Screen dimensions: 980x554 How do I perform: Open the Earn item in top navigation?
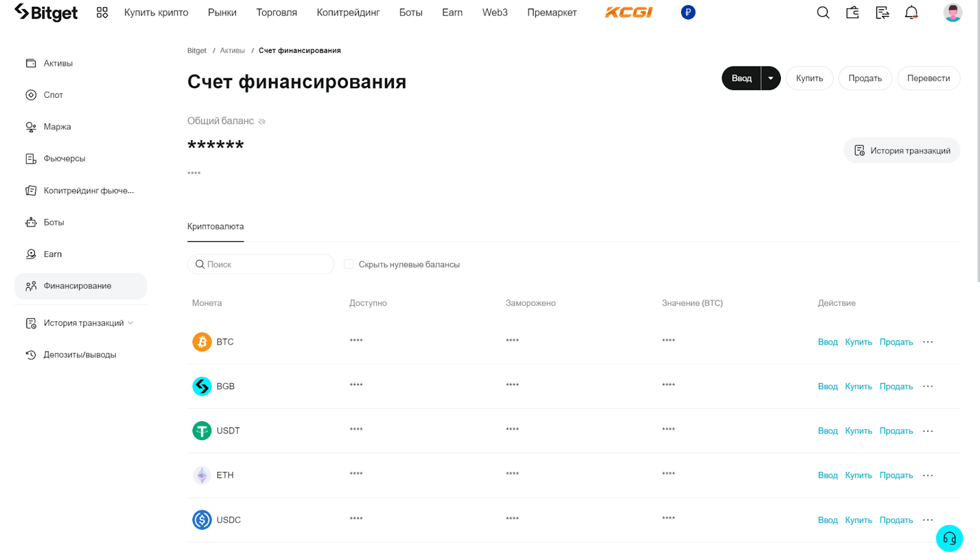click(x=452, y=12)
